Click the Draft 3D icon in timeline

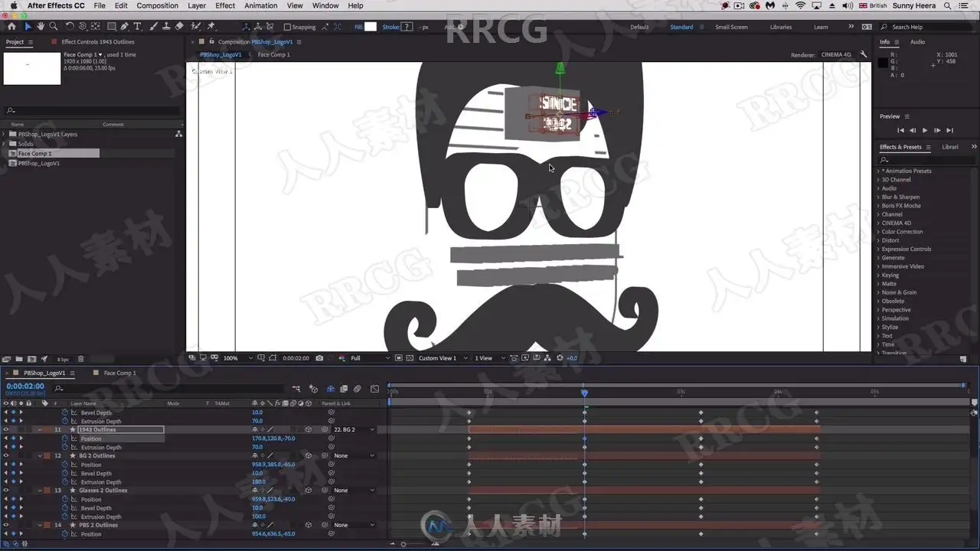pyautogui.click(x=313, y=389)
